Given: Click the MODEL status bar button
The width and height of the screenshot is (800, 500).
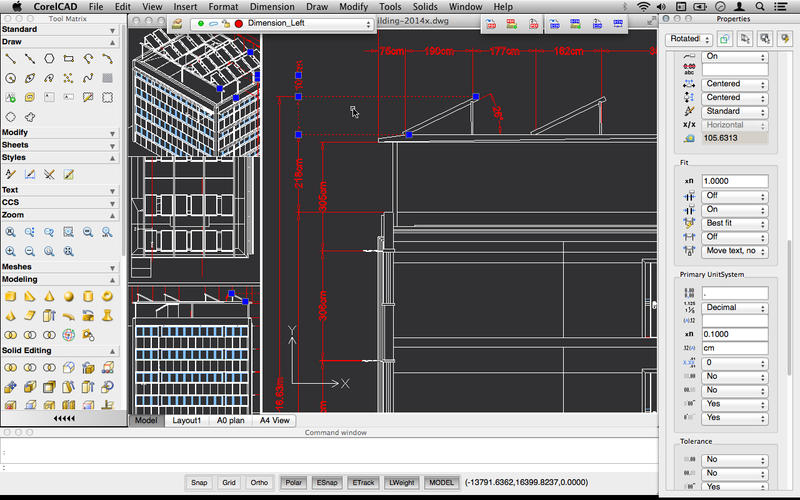Looking at the screenshot, I should point(441,483).
